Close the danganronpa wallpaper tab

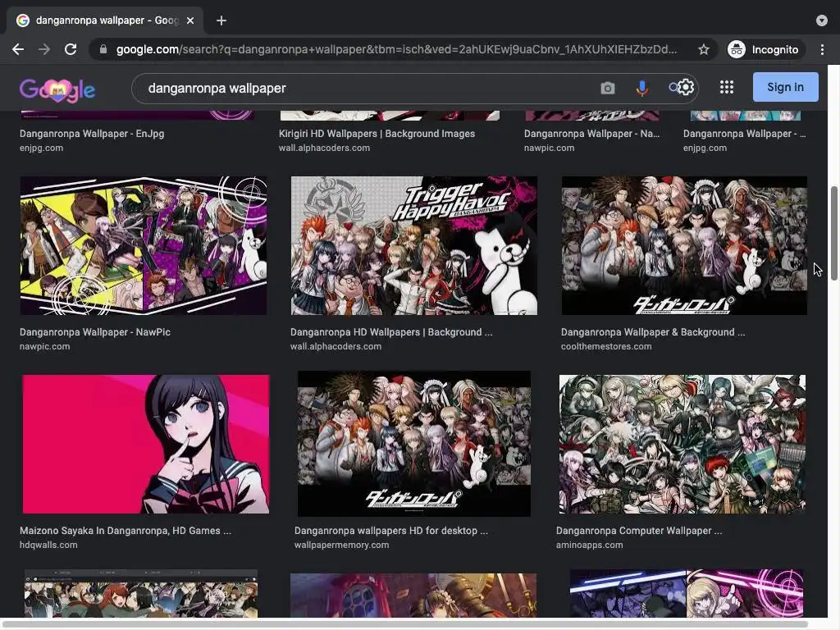tap(190, 21)
